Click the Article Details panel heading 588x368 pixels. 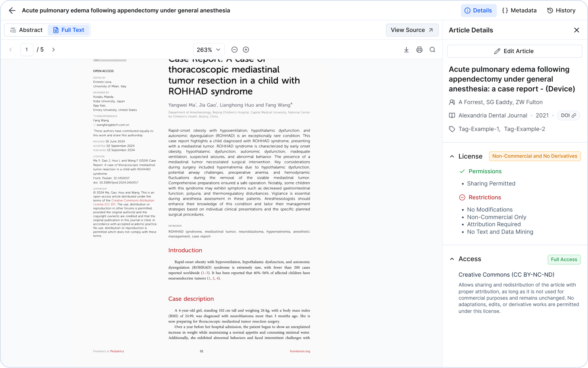pos(471,30)
